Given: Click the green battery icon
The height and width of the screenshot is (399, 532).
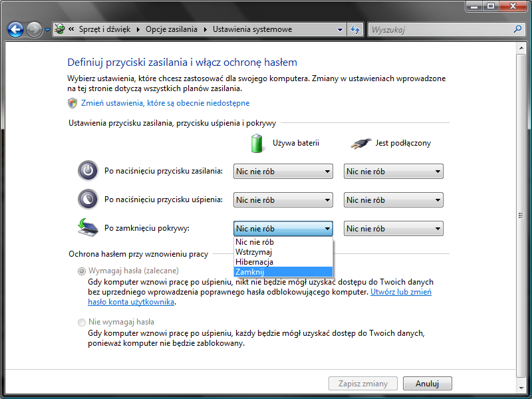Looking at the screenshot, I should coord(257,143).
